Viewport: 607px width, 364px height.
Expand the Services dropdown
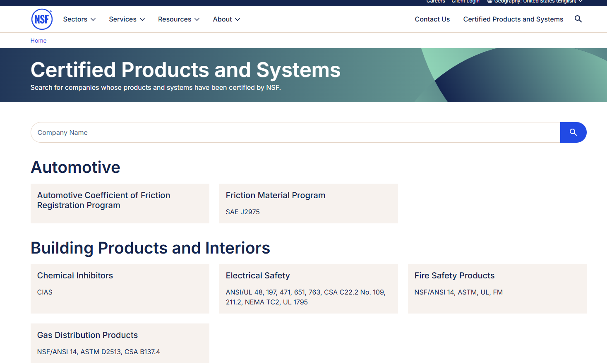coord(127,19)
